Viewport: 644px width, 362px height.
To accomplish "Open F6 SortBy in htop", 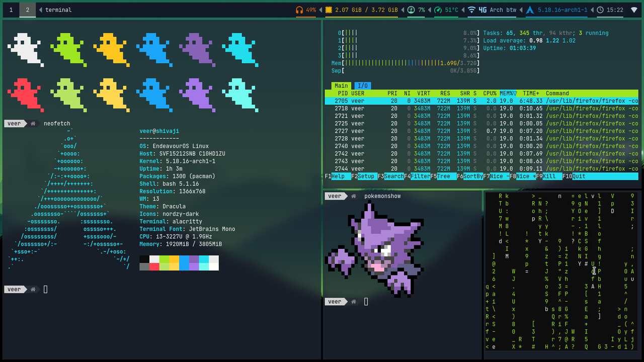I will pyautogui.click(x=470, y=176).
